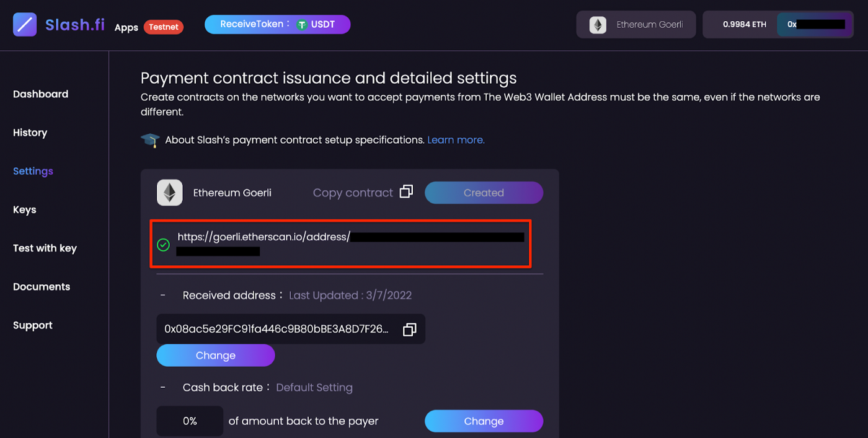Collapse the Cash back rate section
Screen dimensions: 868x438
click(163, 387)
